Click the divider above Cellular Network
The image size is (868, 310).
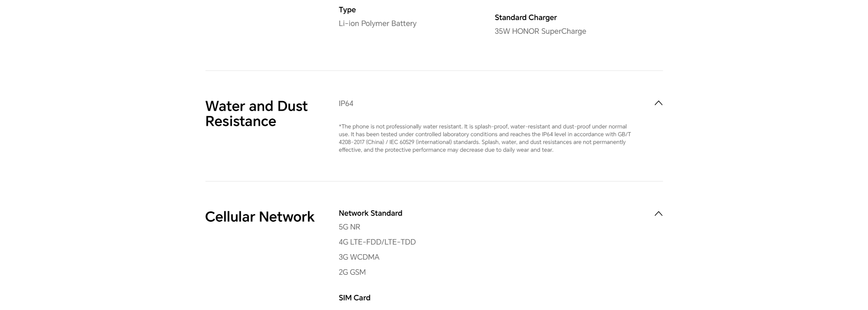tap(434, 181)
